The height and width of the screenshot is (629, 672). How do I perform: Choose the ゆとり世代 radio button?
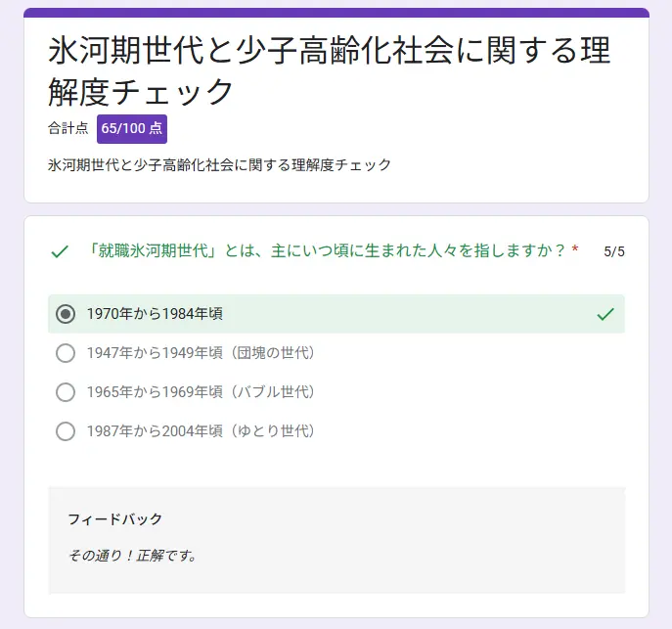click(x=66, y=431)
